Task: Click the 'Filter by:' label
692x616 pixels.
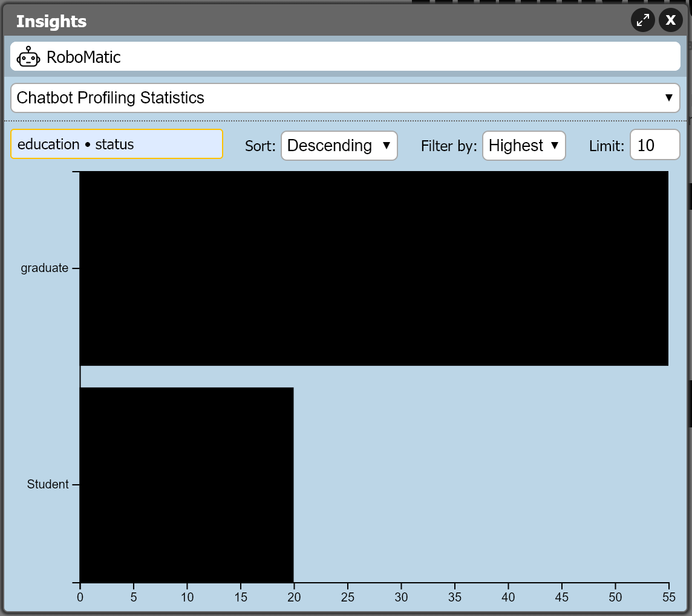Action: point(449,146)
